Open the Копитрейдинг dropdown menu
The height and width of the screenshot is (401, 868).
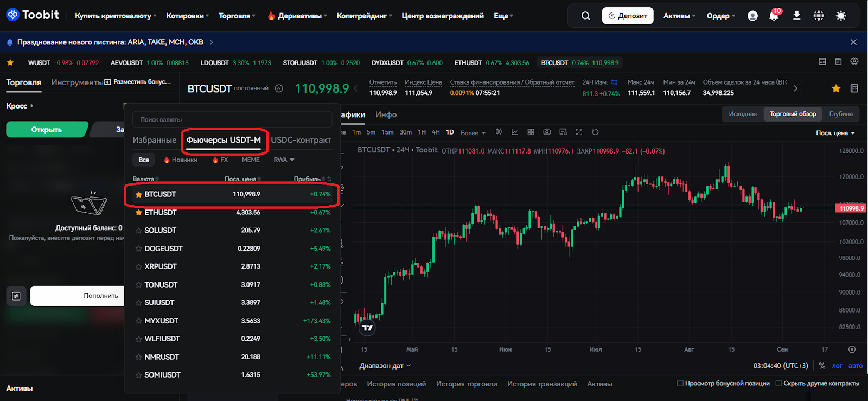pyautogui.click(x=364, y=16)
